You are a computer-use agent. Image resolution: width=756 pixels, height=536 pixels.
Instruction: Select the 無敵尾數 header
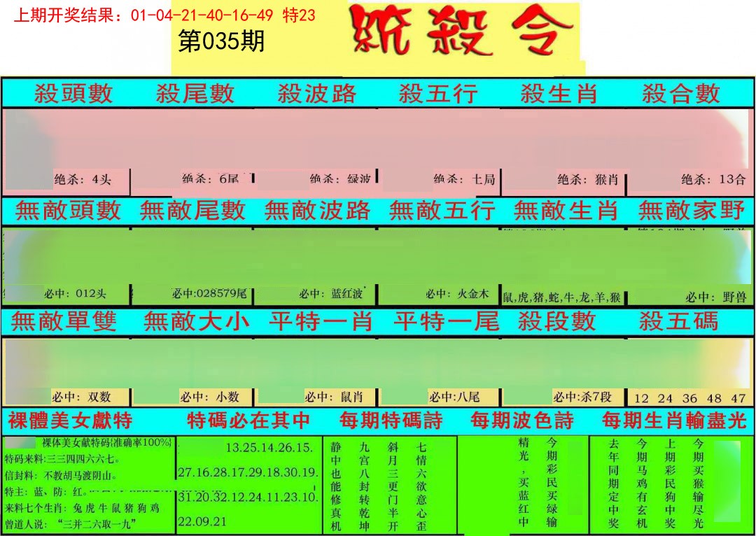tap(192, 211)
